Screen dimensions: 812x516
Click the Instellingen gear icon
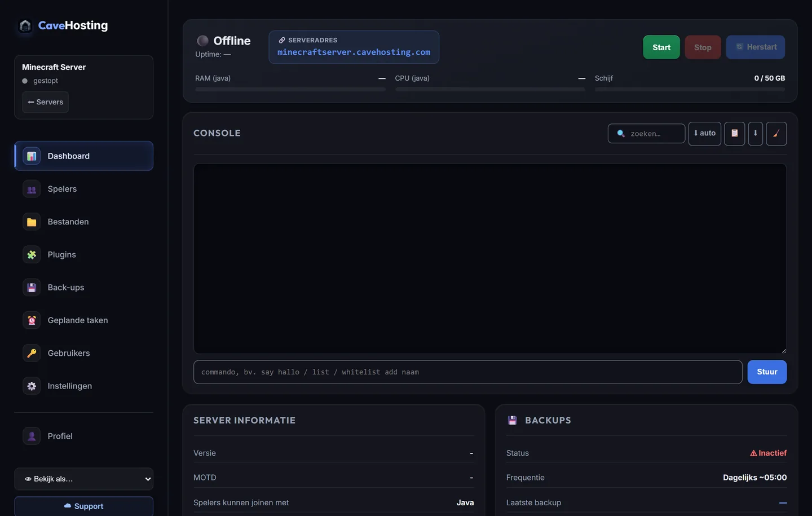pos(32,386)
